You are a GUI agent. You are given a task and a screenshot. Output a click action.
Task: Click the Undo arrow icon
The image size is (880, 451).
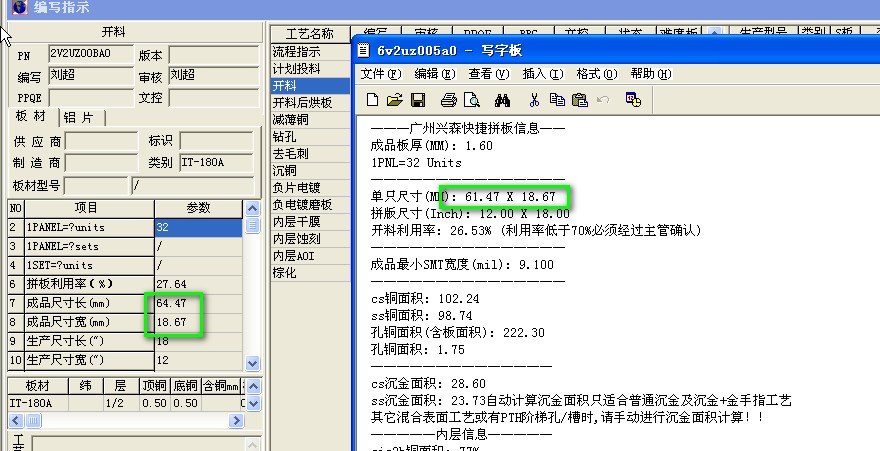(603, 100)
